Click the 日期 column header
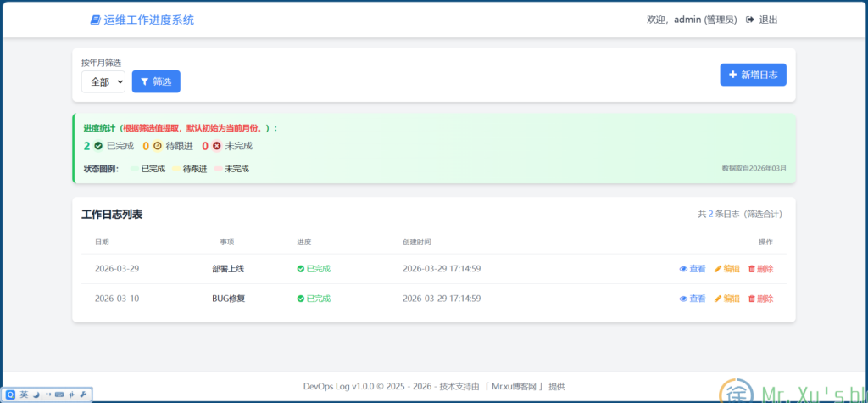868x403 pixels. (x=102, y=243)
